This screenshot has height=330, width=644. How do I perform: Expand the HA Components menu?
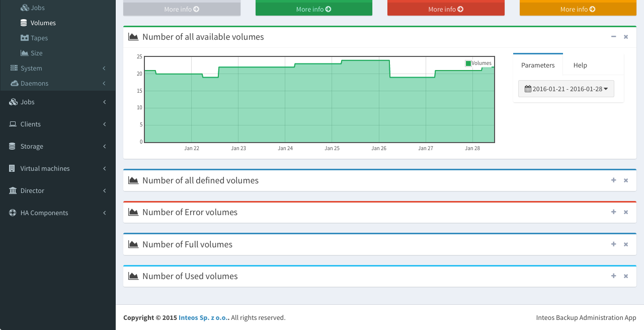[x=58, y=213]
